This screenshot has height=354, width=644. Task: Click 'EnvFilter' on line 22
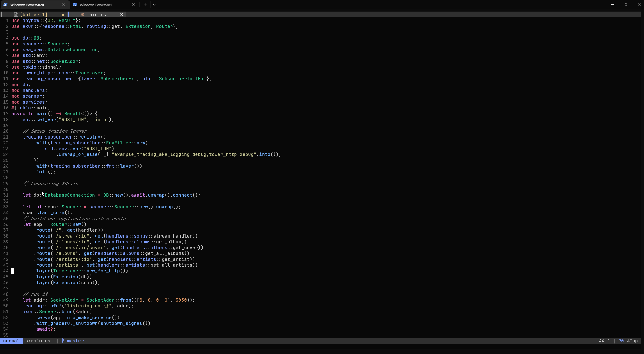click(118, 143)
